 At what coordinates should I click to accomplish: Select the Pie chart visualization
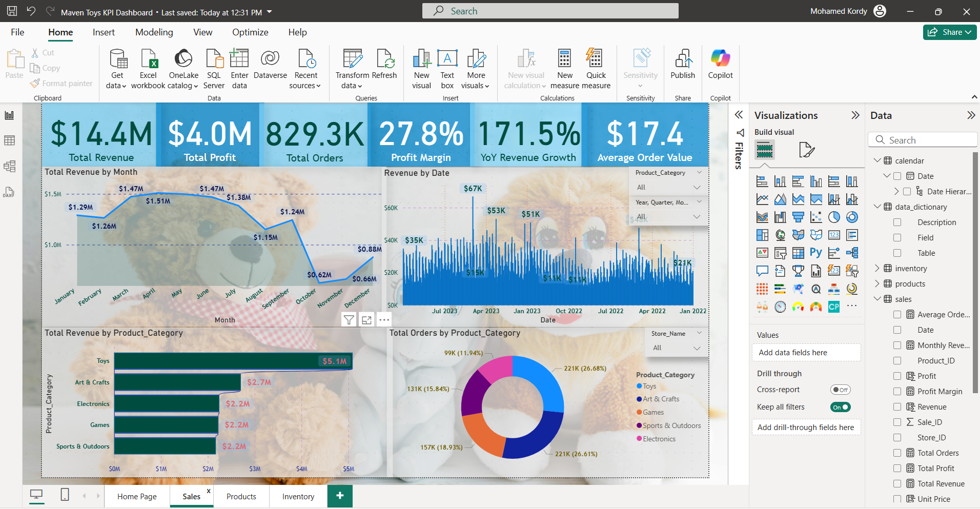point(834,217)
